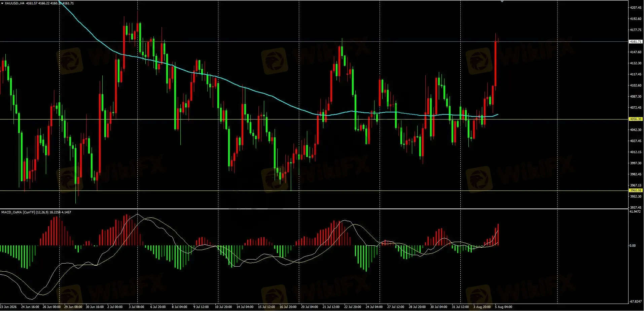Viewport: 644px width, 311px height.
Task: Click the 6 Jul 20:00 time label
Action: click(158, 307)
